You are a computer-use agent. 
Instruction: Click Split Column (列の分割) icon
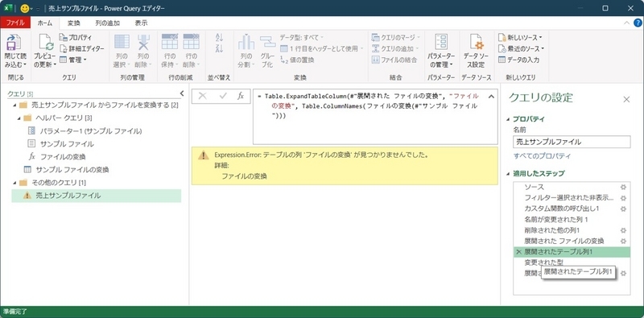click(246, 42)
